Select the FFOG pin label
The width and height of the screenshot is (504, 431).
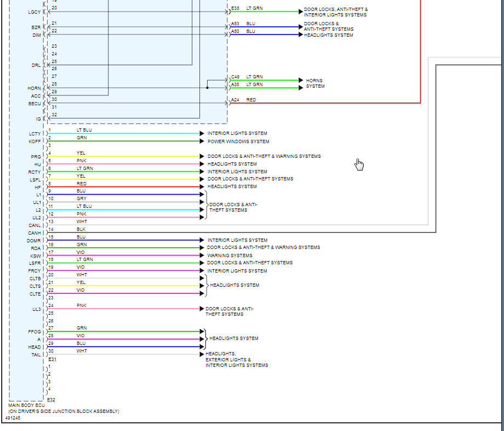[35, 332]
